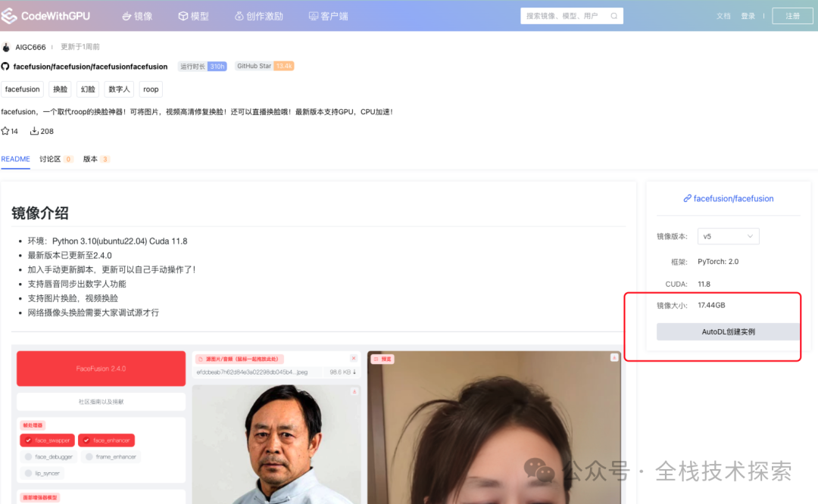
Task: Open the 客户端 nav item
Action: (328, 16)
